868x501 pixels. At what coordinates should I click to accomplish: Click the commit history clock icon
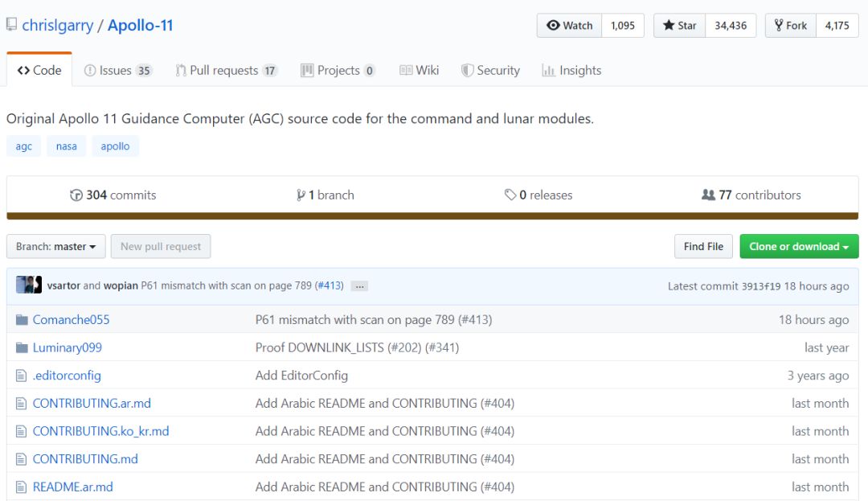point(76,195)
